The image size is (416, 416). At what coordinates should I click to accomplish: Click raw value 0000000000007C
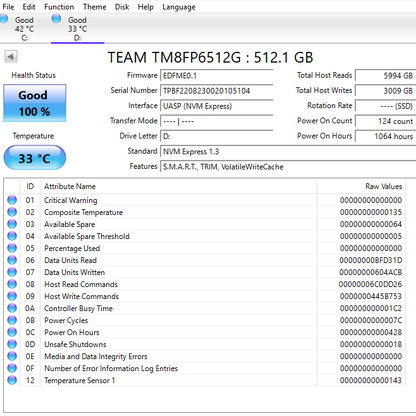tap(371, 320)
